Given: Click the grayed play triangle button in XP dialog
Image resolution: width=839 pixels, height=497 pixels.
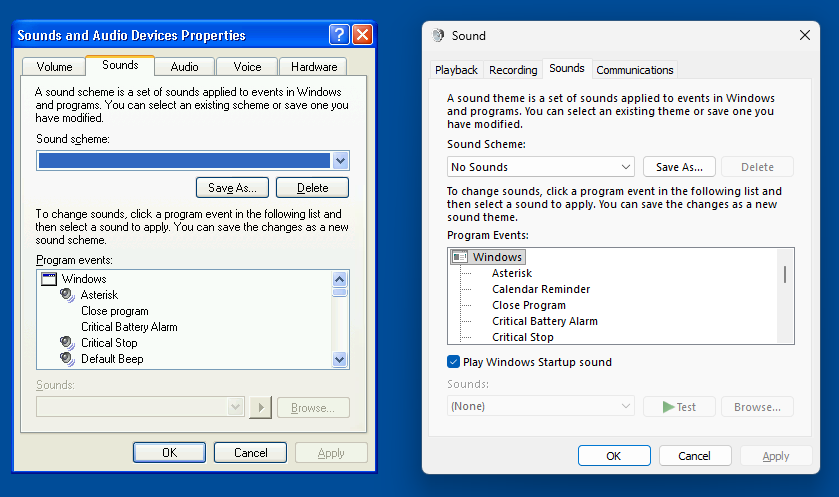Looking at the screenshot, I should pos(260,407).
